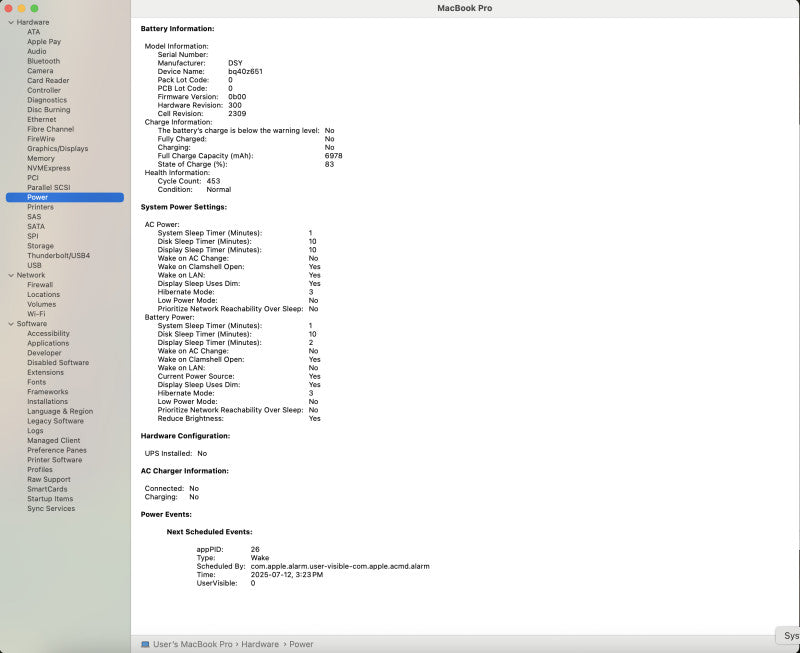
Task: Open Graphics/Displays information
Action: pyautogui.click(x=58, y=148)
